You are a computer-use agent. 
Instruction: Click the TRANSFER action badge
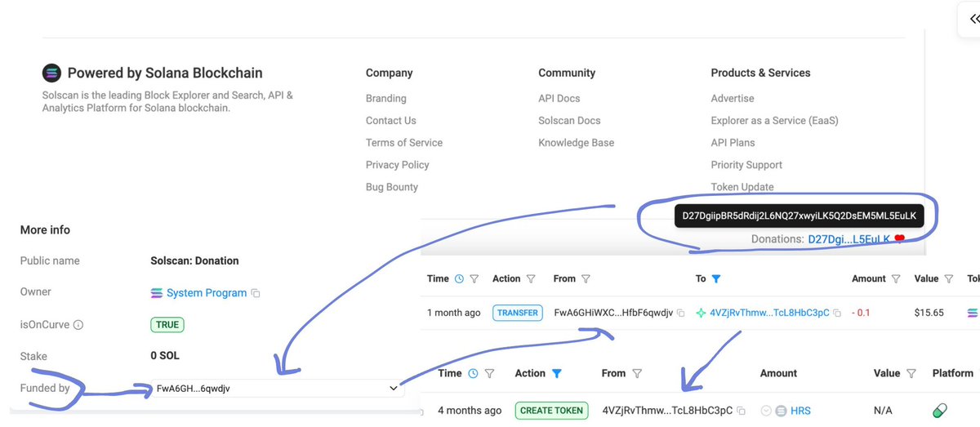[x=518, y=313]
